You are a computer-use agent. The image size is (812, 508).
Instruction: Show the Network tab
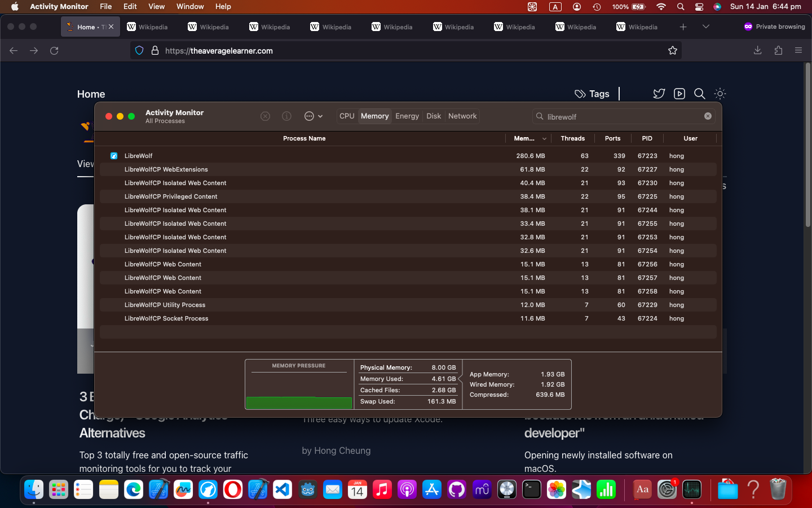click(462, 116)
